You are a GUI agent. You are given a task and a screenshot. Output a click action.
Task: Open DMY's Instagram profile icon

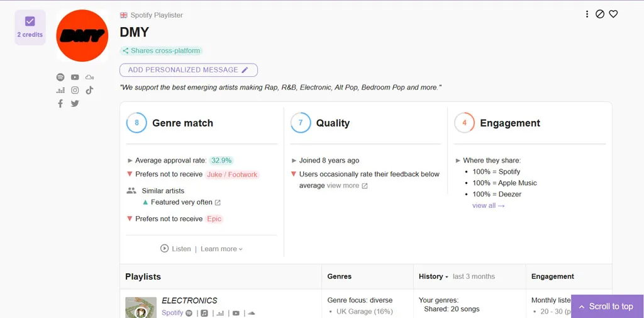tap(75, 90)
